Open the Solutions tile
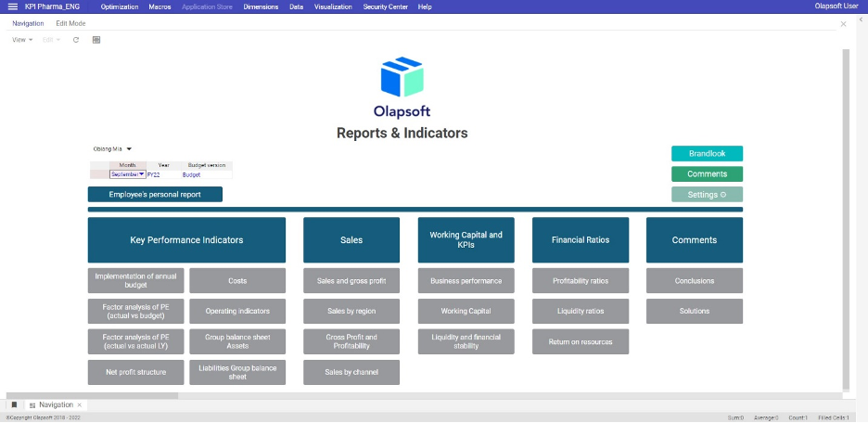The image size is (868, 423). 695,311
